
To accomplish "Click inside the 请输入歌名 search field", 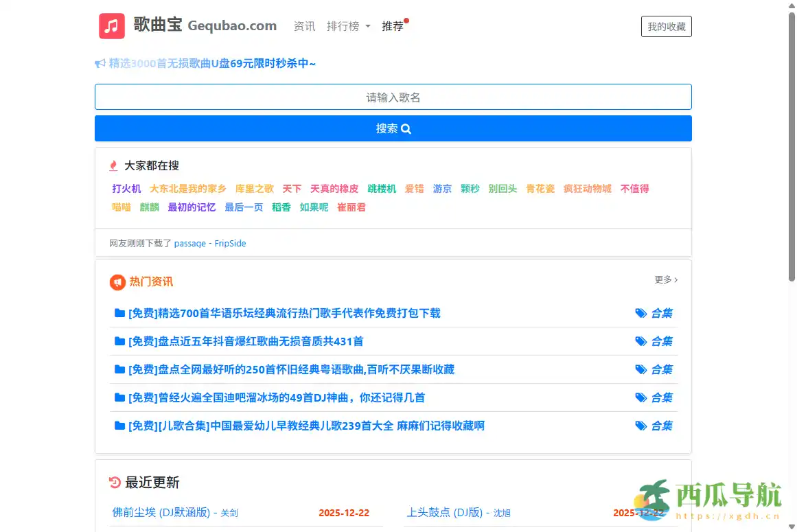I will click(393, 97).
